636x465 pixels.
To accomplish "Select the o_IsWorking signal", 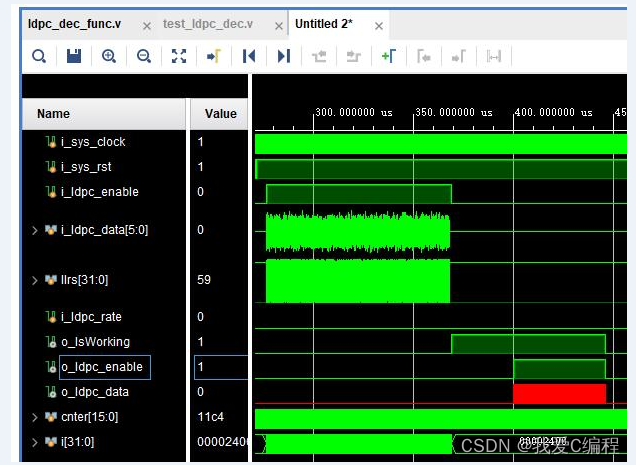I will tap(95, 342).
